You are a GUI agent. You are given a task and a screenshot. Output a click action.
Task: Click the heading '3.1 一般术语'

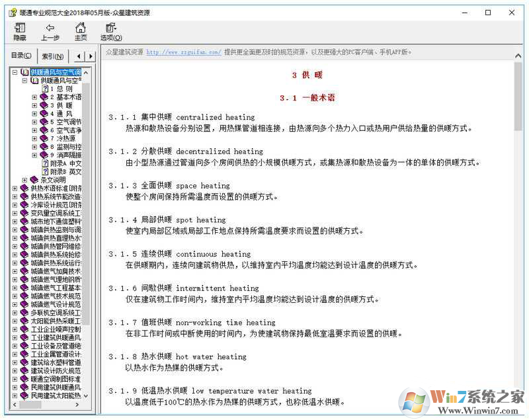(x=307, y=98)
